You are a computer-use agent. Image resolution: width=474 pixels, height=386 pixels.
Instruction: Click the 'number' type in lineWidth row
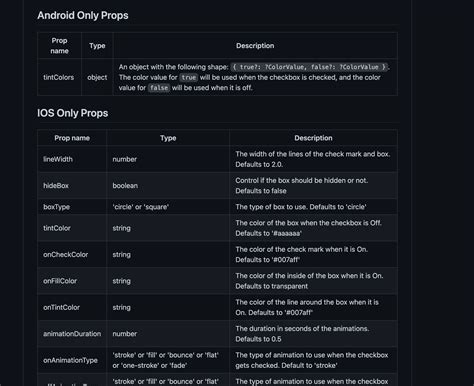125,159
